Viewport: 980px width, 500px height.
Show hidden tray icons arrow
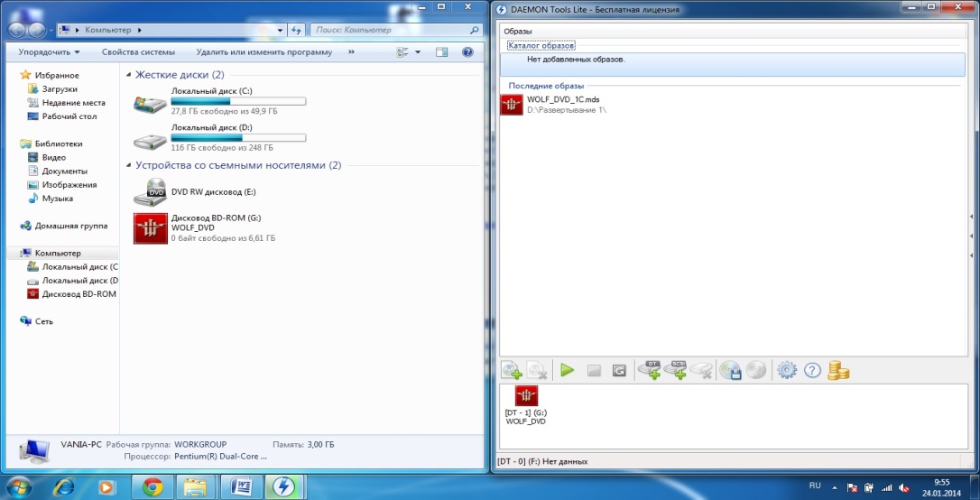coord(834,486)
